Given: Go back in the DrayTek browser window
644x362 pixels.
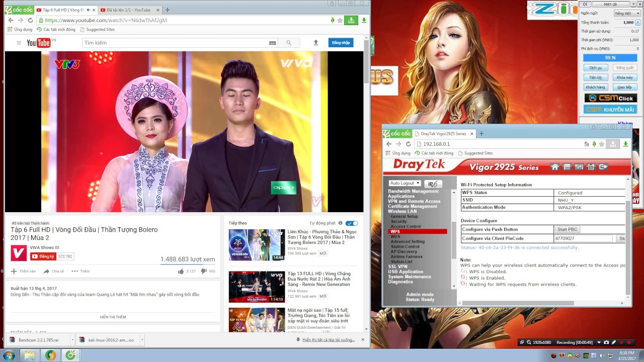Looking at the screenshot, I should coord(388,144).
